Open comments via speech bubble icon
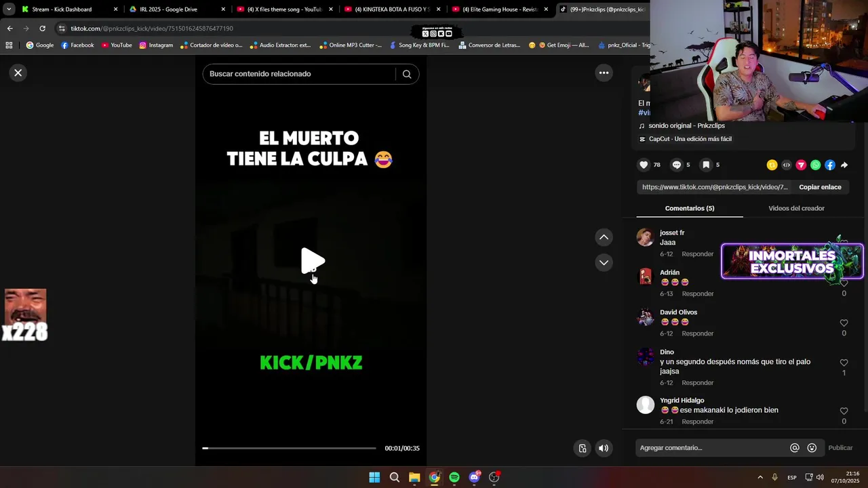The width and height of the screenshot is (868, 488). tap(676, 165)
